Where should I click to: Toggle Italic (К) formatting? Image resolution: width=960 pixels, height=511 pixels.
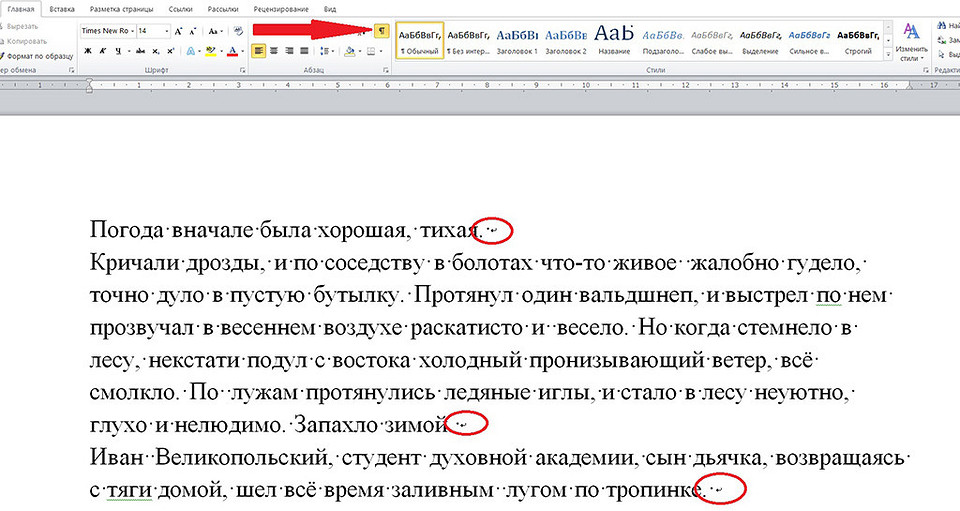tap(102, 51)
